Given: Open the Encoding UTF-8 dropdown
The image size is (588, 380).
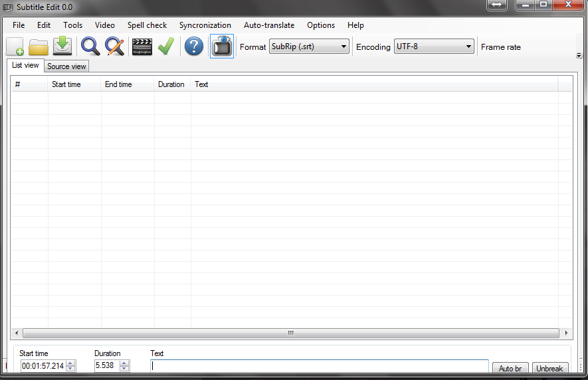Looking at the screenshot, I should 434,47.
